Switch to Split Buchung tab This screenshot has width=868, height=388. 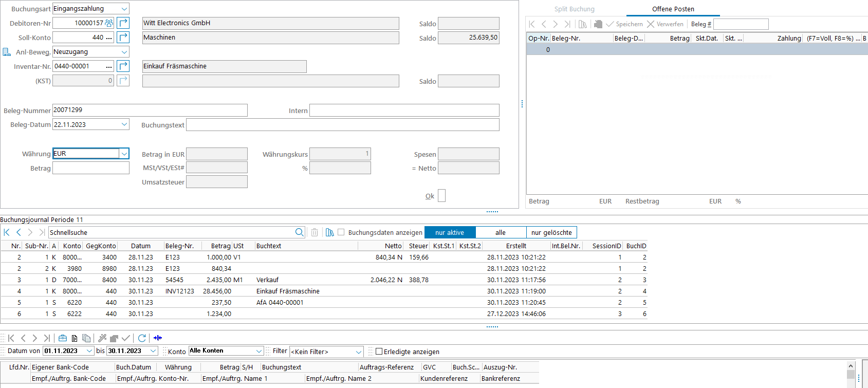574,9
